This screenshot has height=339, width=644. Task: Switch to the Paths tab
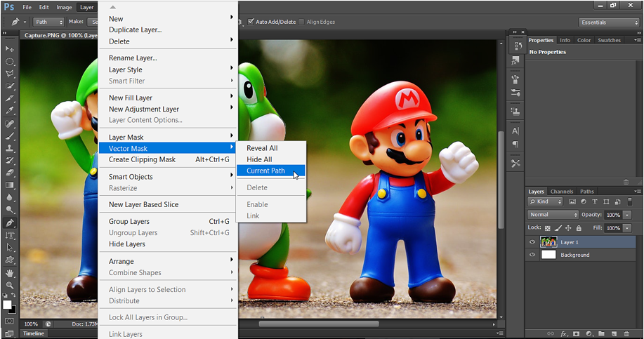coord(587,191)
